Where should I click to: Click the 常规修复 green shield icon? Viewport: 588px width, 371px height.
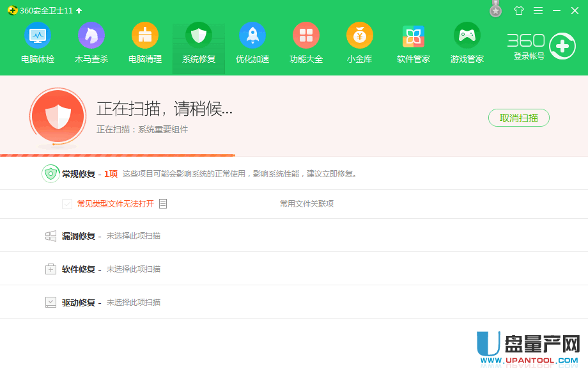[50, 173]
